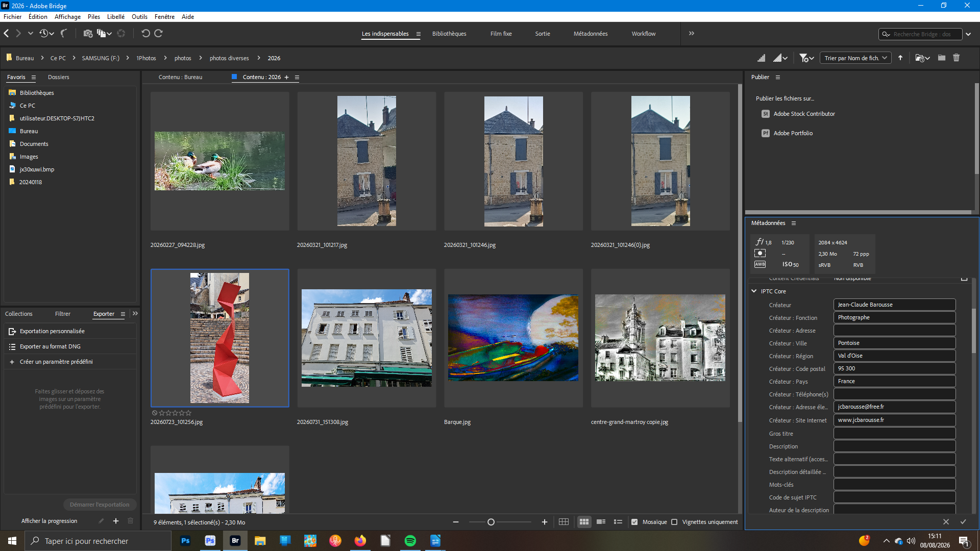The image size is (980, 551).
Task: Switch to Métadonnées workspace
Action: (591, 34)
